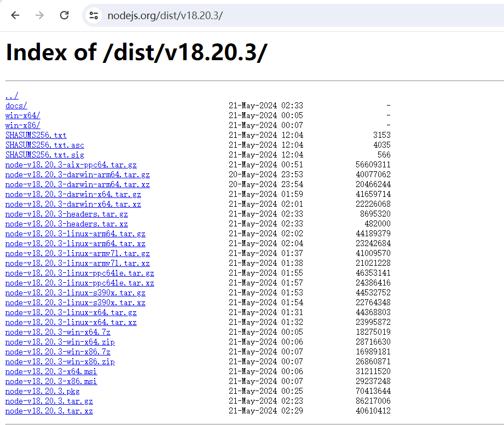The width and height of the screenshot is (504, 425).
Task: Download node-v18.20.3-darwin-arm64.tar.xz
Action: point(78,184)
